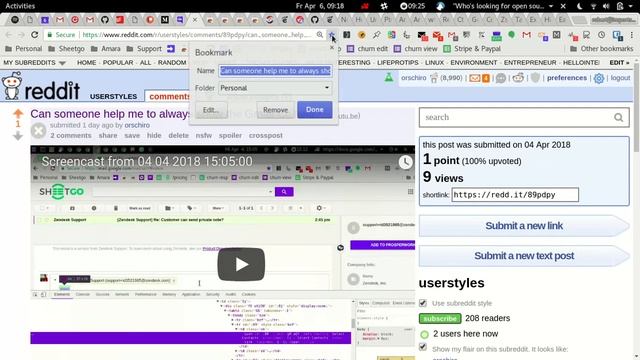
Task: Click the preferences gear icon near logout
Action: tap(599, 78)
